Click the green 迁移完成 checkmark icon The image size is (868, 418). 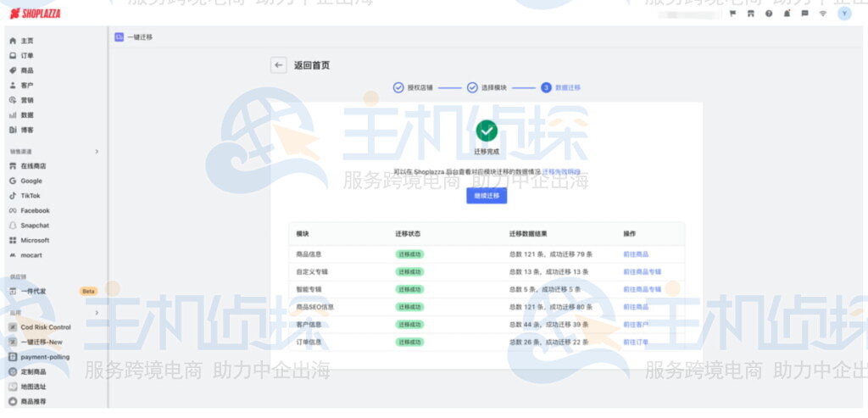point(487,131)
